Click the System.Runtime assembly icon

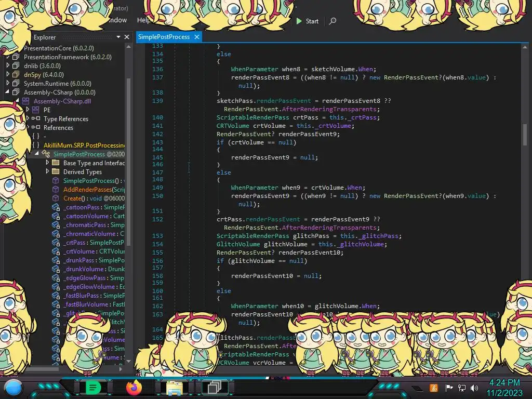16,83
